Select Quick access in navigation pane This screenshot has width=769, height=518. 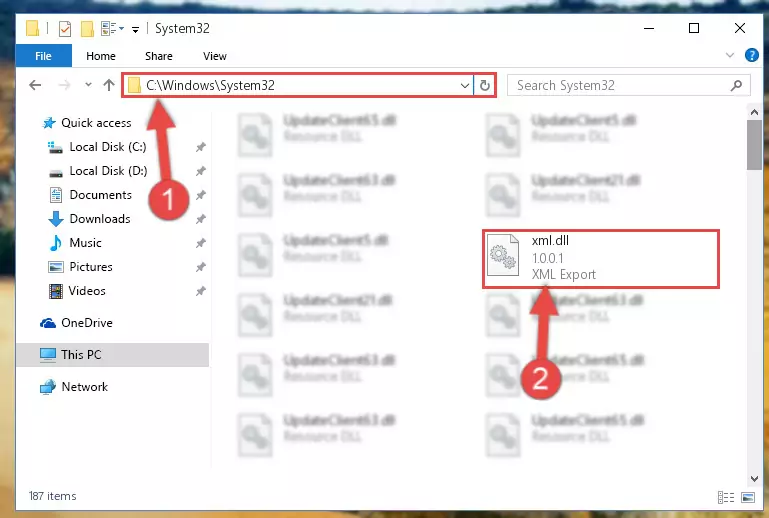click(x=96, y=123)
